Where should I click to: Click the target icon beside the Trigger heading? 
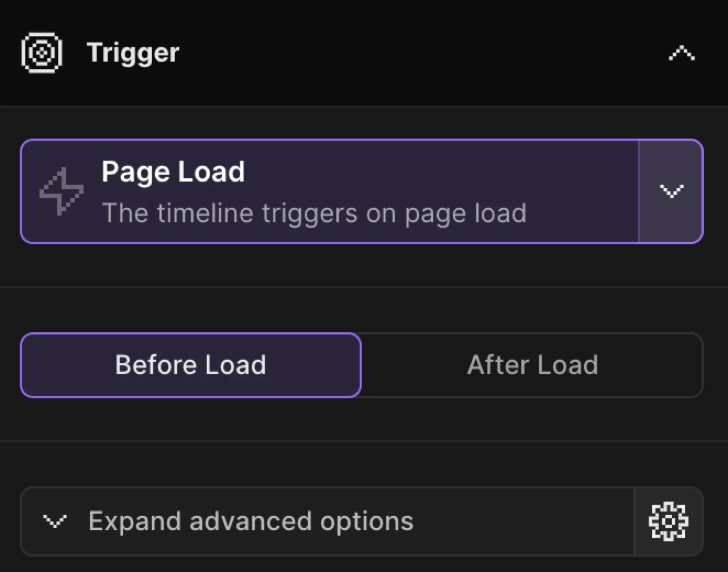(x=41, y=52)
